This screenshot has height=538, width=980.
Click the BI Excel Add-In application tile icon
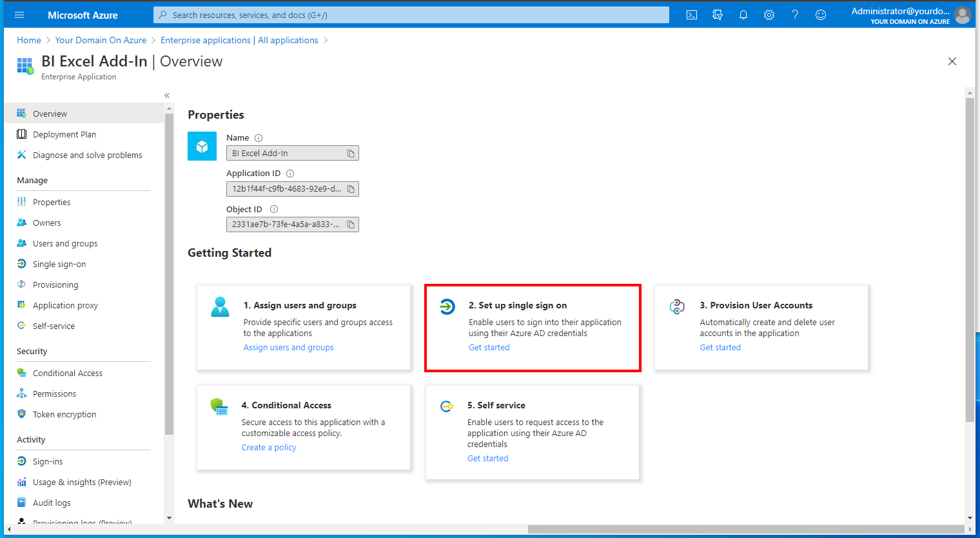[x=202, y=146]
